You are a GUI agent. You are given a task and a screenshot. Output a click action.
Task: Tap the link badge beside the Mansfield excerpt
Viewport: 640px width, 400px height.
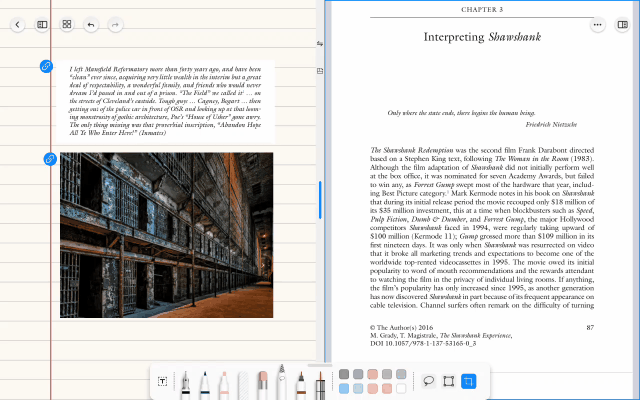coord(46,66)
